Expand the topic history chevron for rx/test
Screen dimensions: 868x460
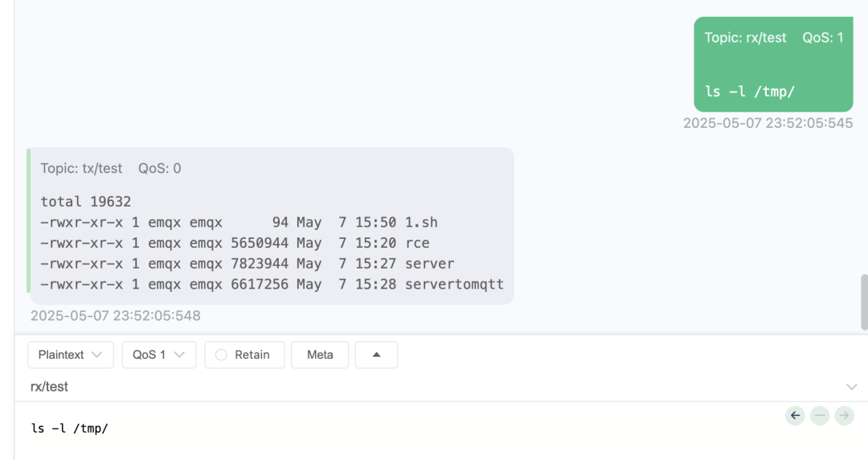(851, 387)
